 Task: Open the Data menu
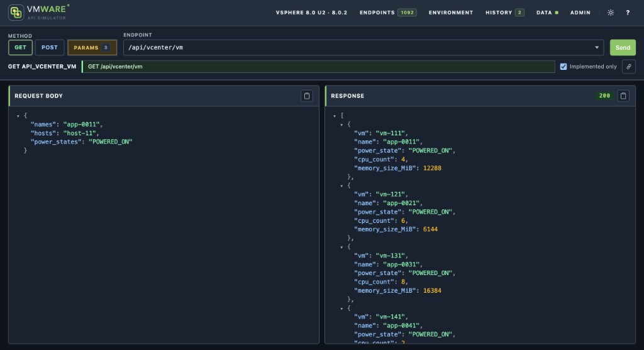point(547,13)
